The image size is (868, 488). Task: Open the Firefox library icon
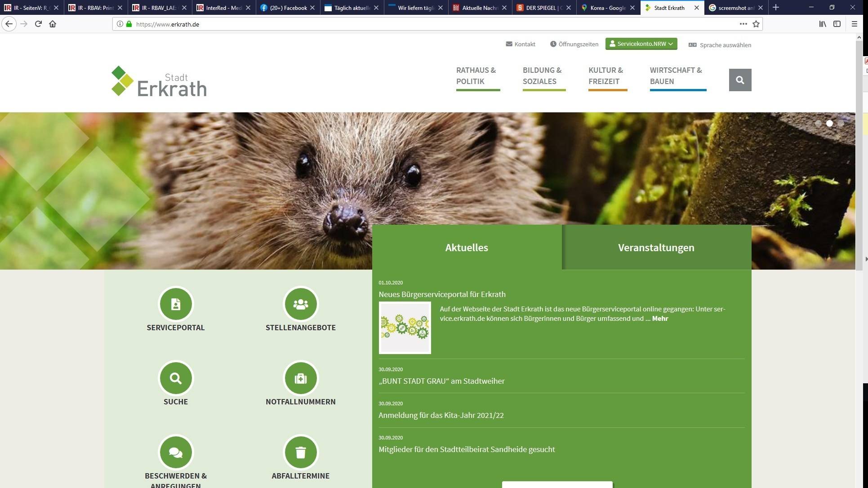[x=823, y=24]
